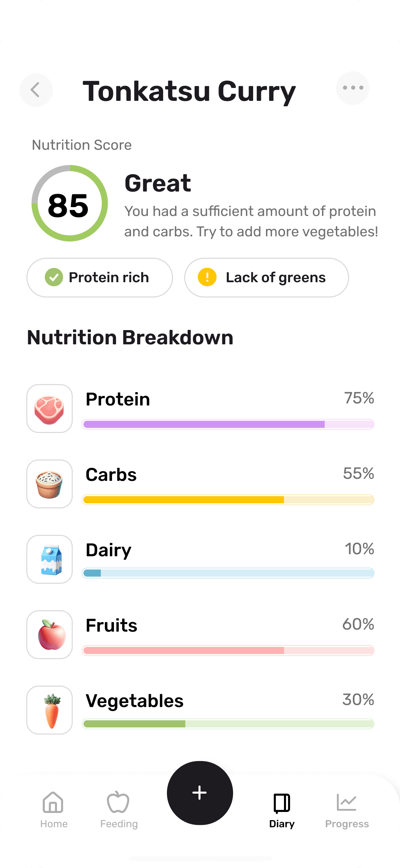Select the Lack of greens chip
Screen dimensions: 400x868
click(267, 277)
